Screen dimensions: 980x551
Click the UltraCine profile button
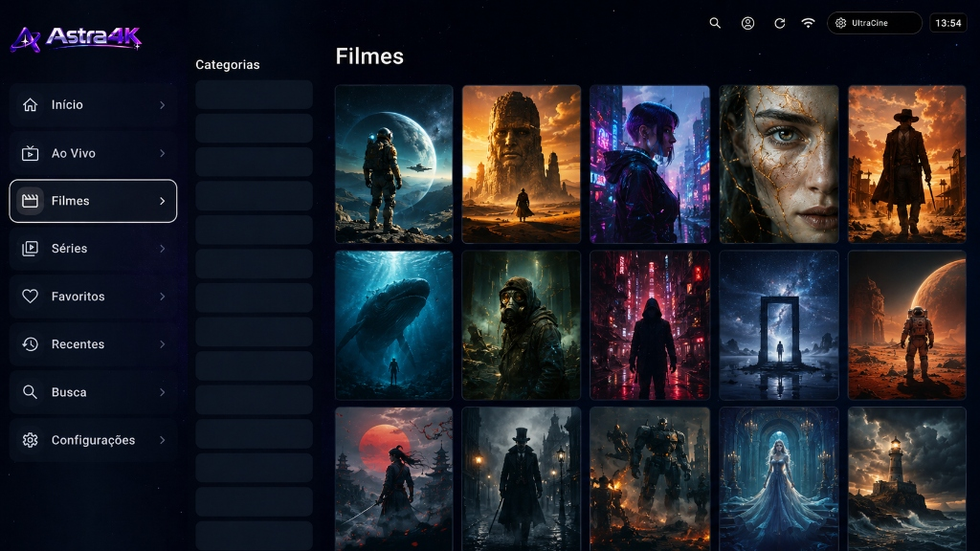tap(875, 23)
